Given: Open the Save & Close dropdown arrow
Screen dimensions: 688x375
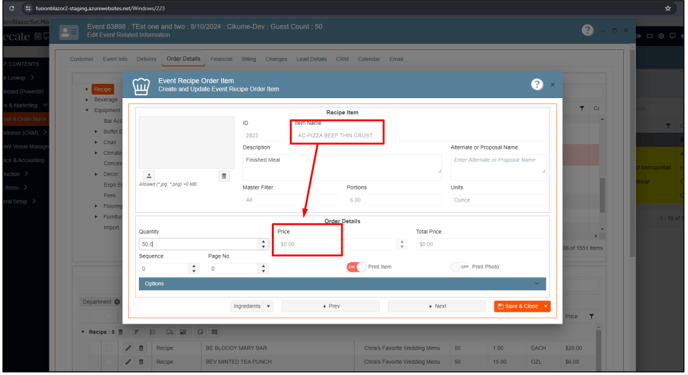Looking at the screenshot, I should [546, 306].
